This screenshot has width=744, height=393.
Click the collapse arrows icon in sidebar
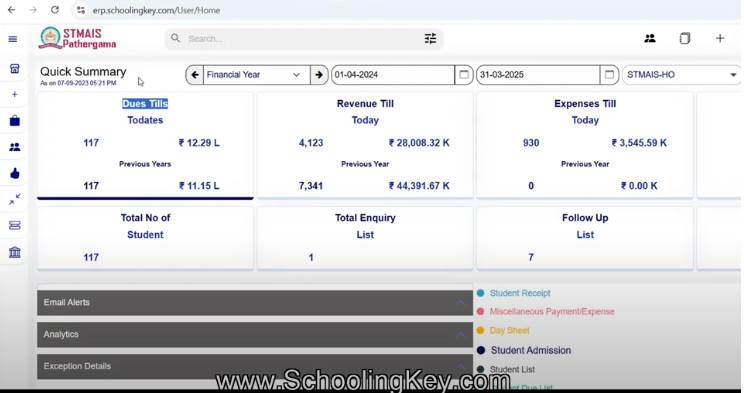click(15, 199)
